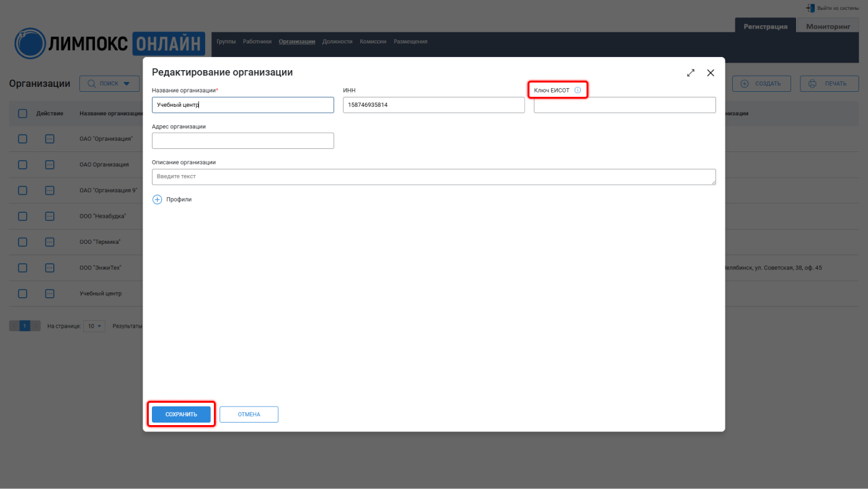Switch to the Мониторинг tab
Screen dimensions: 868x489
(828, 26)
